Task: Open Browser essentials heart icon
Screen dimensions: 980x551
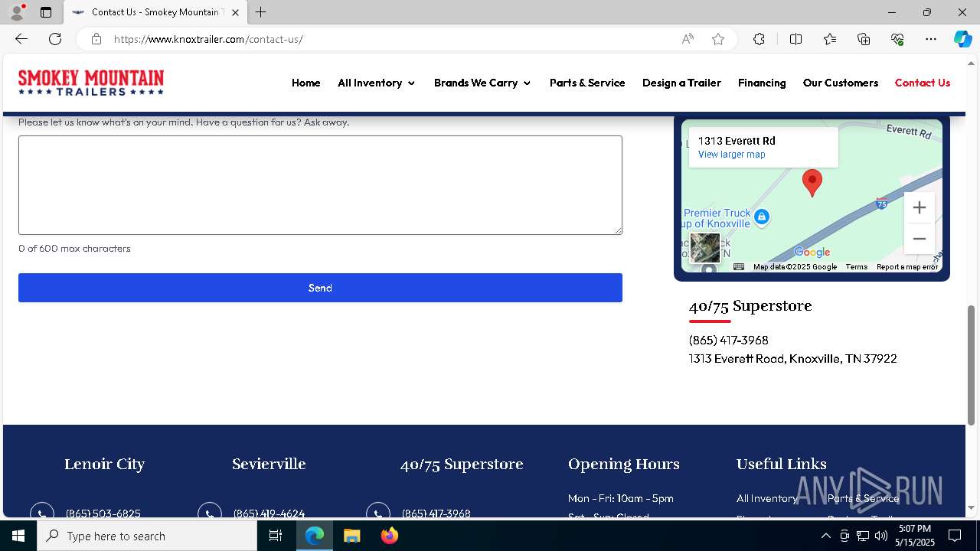Action: (897, 39)
